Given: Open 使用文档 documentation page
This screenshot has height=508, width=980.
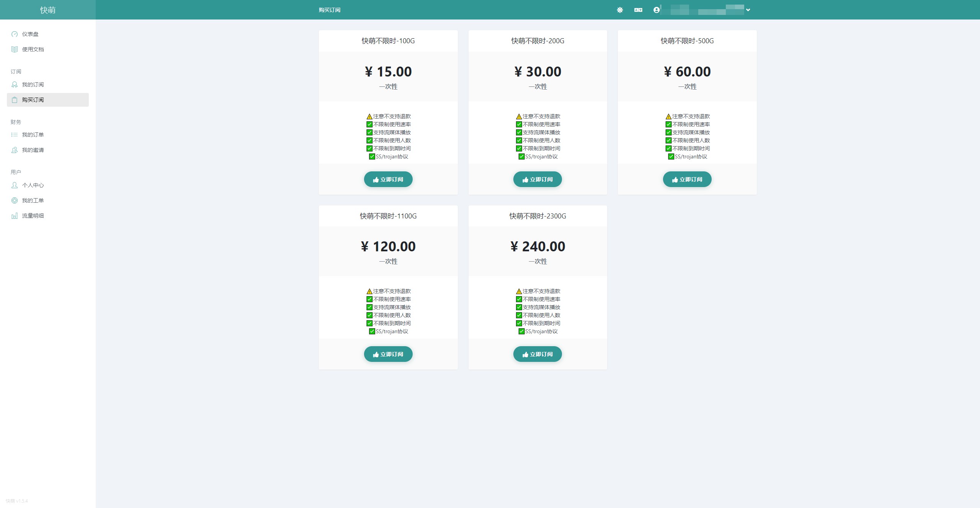Looking at the screenshot, I should coord(33,49).
